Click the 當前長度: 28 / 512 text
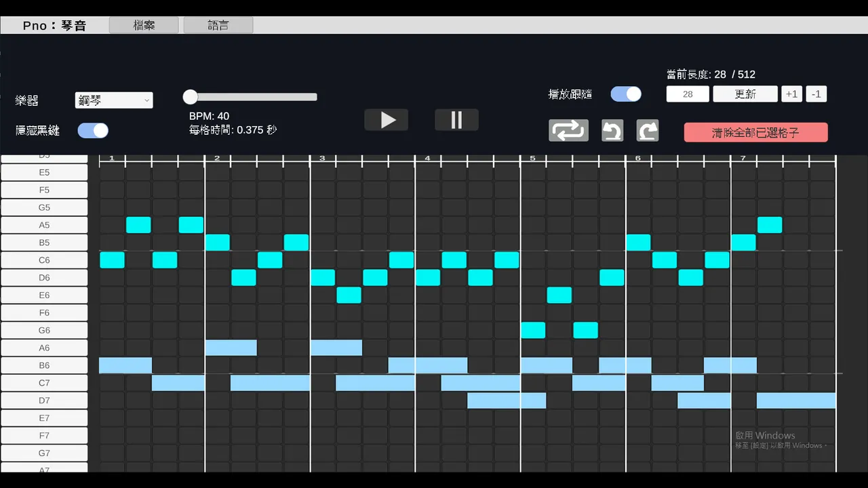 [711, 75]
